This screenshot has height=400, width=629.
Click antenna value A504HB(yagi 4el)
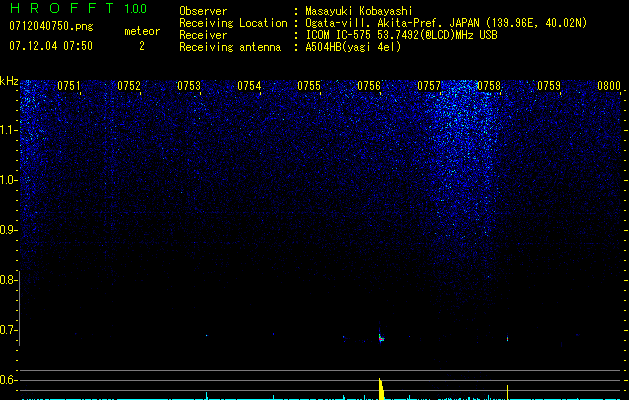coord(353,47)
